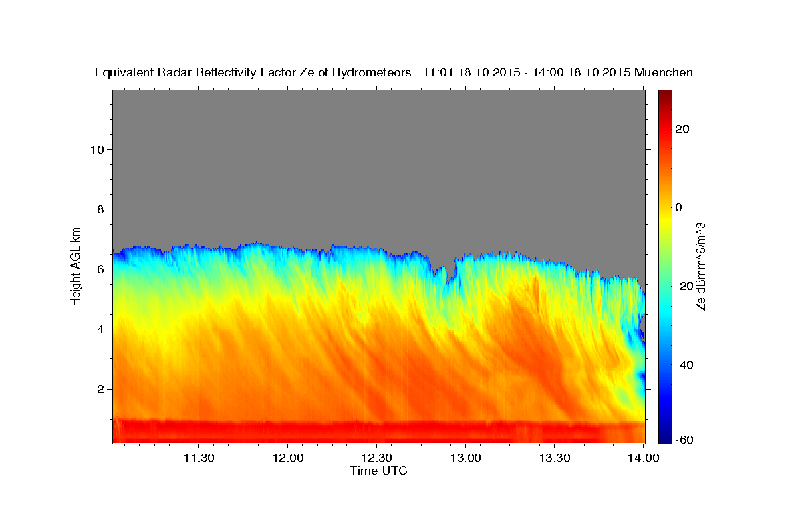Screen dimensions: 798x532
Task: Click the height tick label '6'
Action: (100, 269)
